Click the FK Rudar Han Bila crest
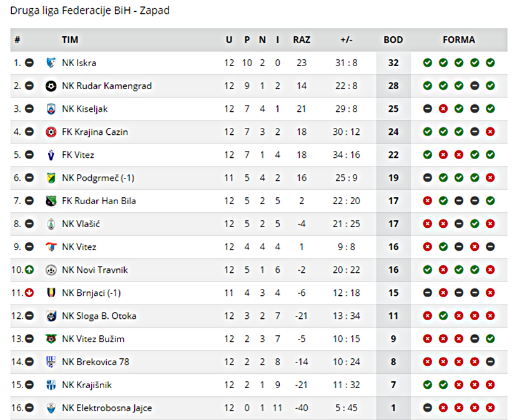 click(x=51, y=201)
